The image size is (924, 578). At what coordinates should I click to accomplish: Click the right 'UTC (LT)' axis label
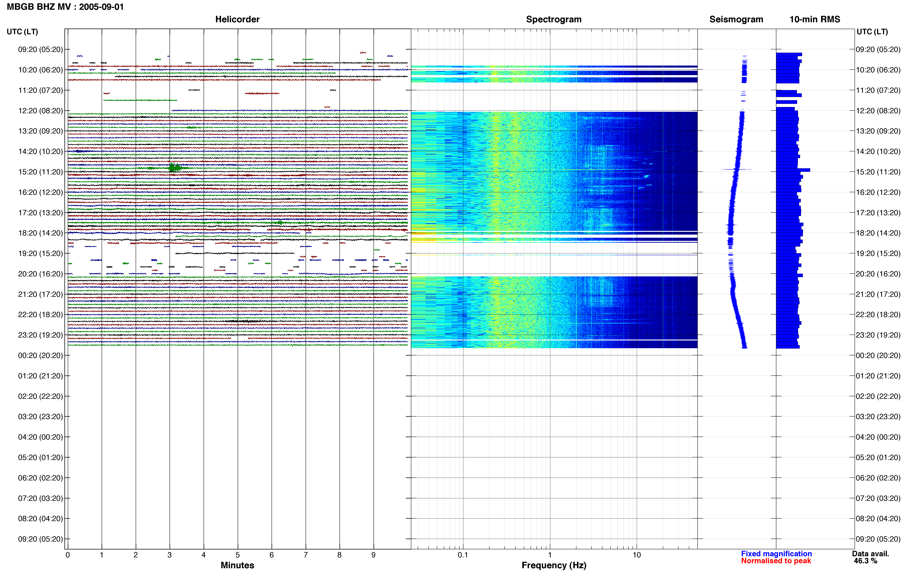click(872, 32)
